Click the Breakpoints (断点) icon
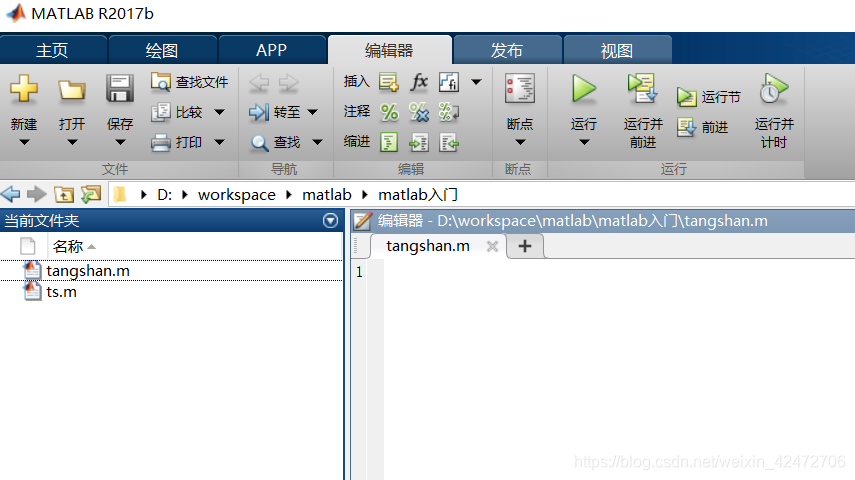Viewport: 855px width, 480px height. 520,88
